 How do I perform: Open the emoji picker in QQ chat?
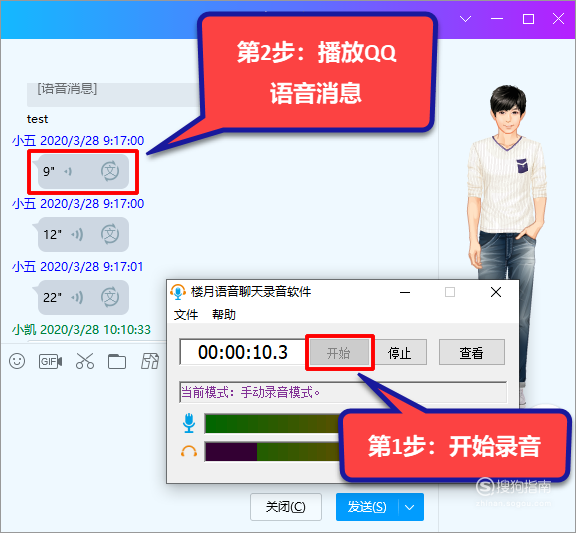[x=17, y=361]
